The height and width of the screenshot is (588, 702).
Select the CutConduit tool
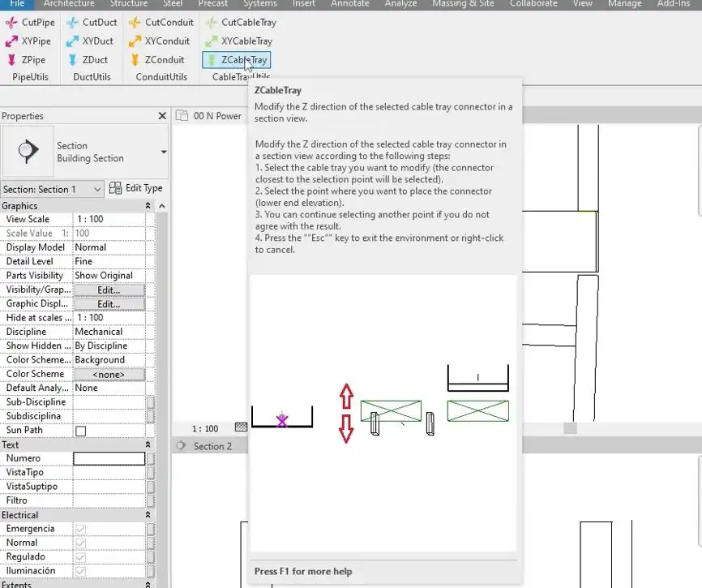click(161, 23)
